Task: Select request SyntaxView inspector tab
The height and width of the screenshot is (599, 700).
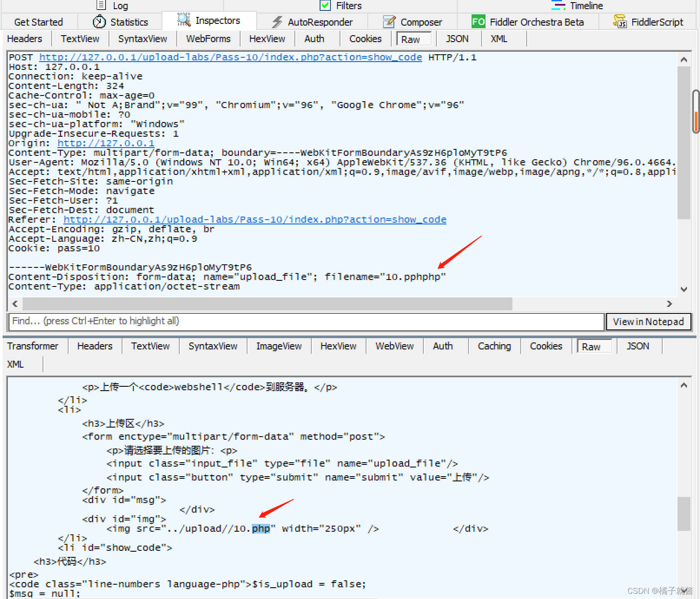Action: pos(142,39)
